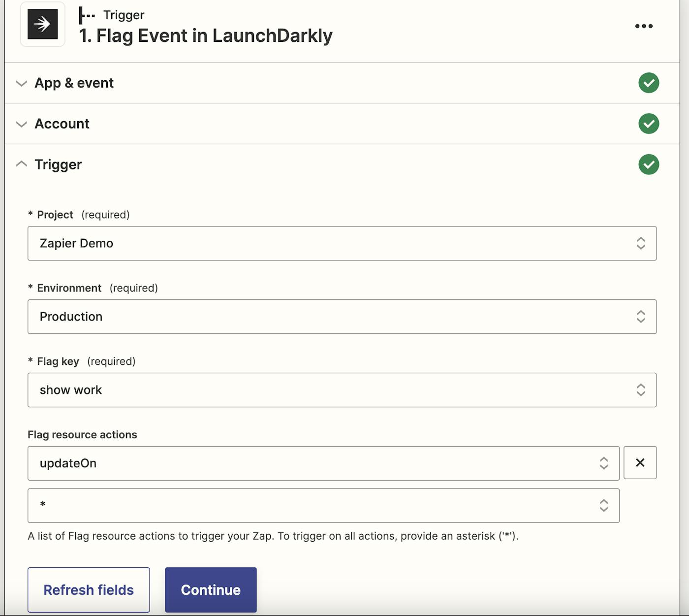
Task: Click the Flag resource actions label
Action: click(x=82, y=435)
